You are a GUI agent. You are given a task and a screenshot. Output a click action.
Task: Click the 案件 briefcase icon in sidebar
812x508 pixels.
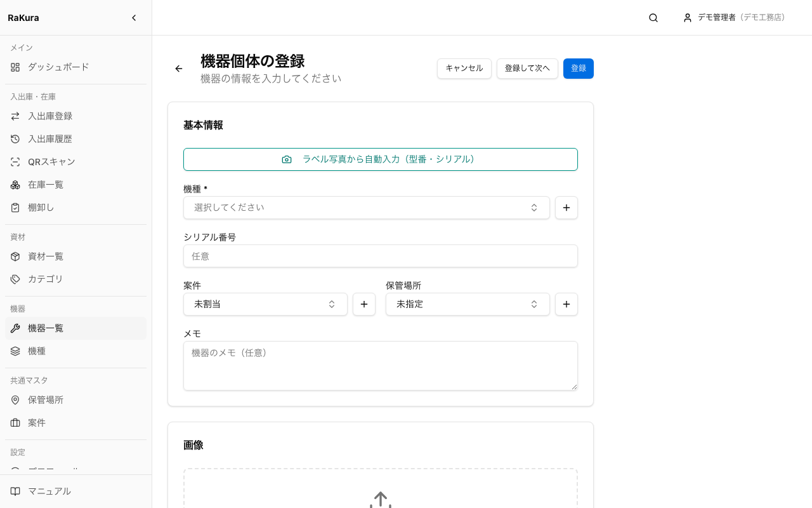pos(15,423)
